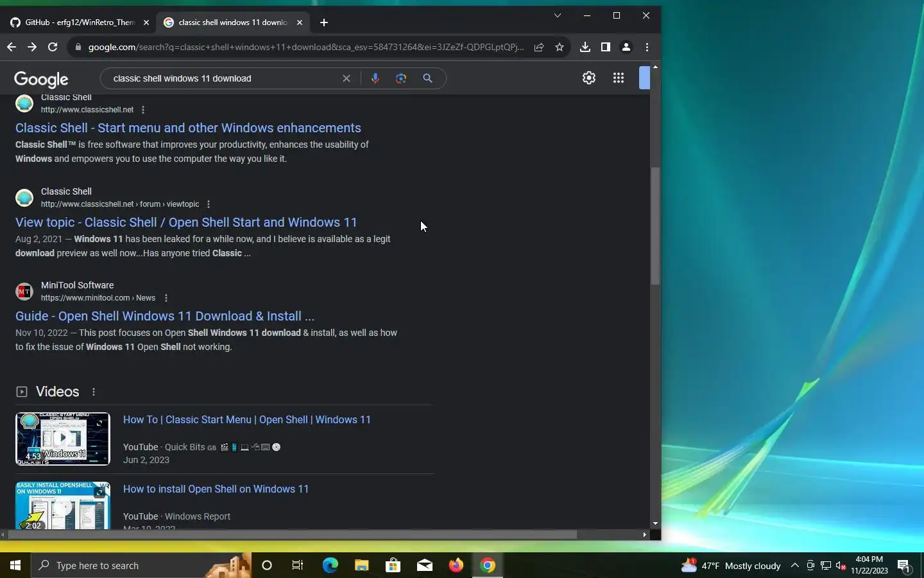Image resolution: width=924 pixels, height=578 pixels.
Task: Focus the Google search input field
Action: click(223, 78)
